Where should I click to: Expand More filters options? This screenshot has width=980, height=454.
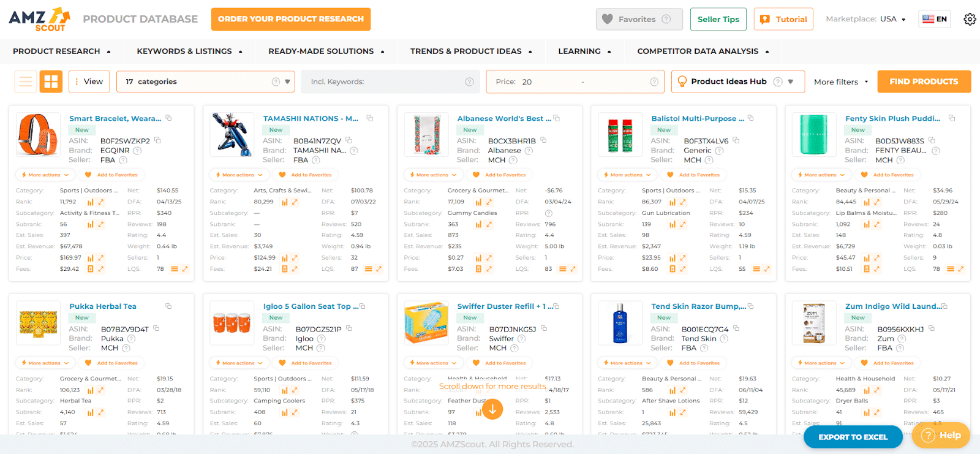coord(841,81)
